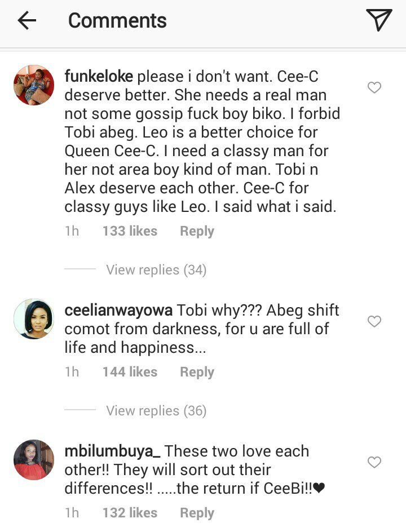Like funkeloke's comment with heart

click(374, 87)
